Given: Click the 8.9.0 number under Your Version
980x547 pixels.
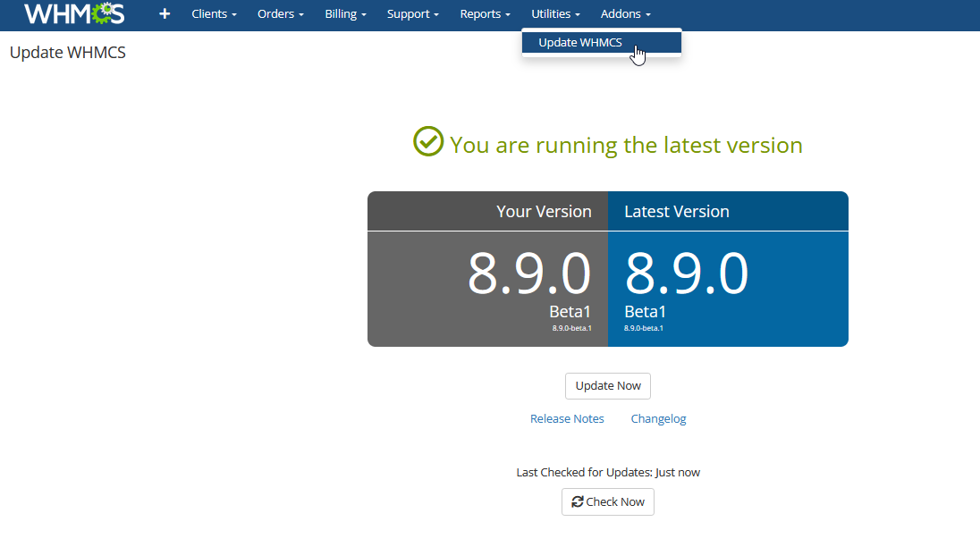Looking at the screenshot, I should 528,273.
